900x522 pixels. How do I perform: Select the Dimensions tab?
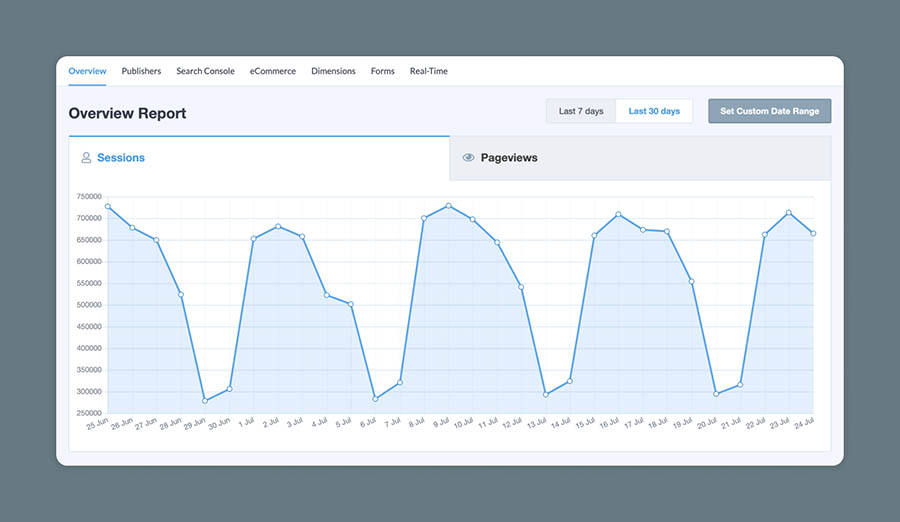[x=333, y=71]
